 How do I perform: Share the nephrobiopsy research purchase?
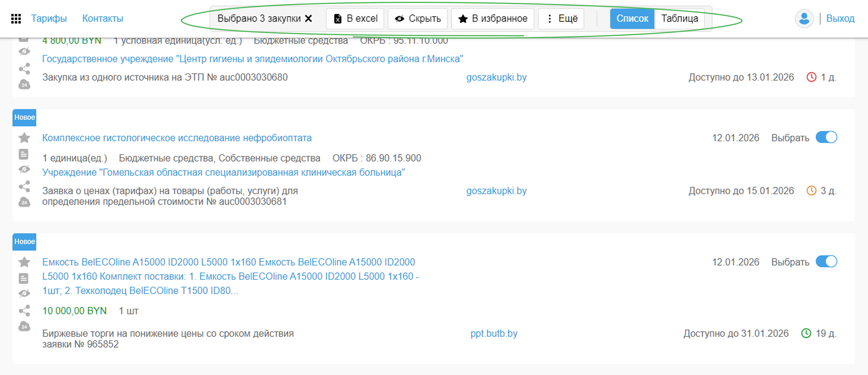point(24,187)
